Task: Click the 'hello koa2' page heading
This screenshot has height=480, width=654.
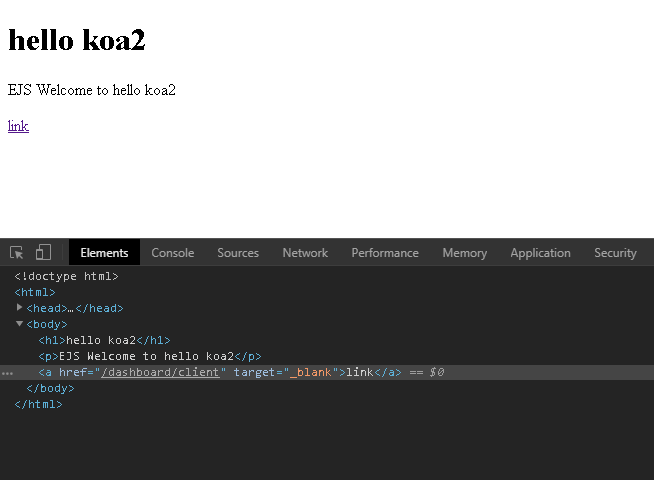Action: (77, 40)
